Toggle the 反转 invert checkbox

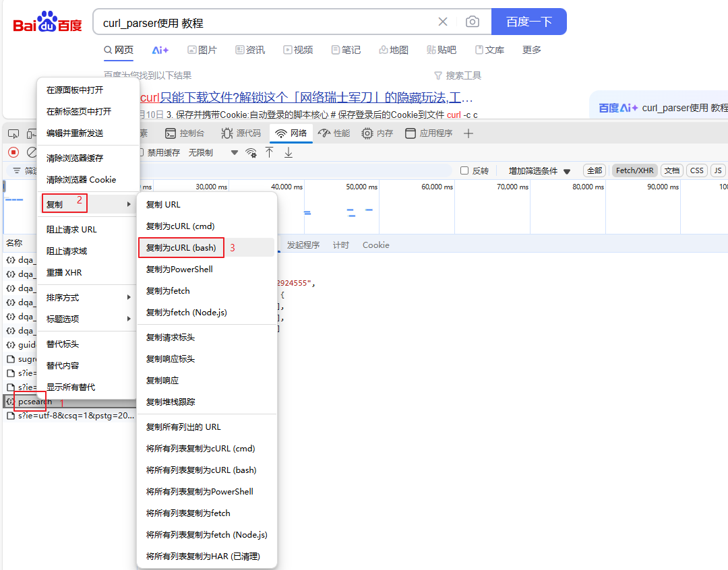pyautogui.click(x=464, y=171)
